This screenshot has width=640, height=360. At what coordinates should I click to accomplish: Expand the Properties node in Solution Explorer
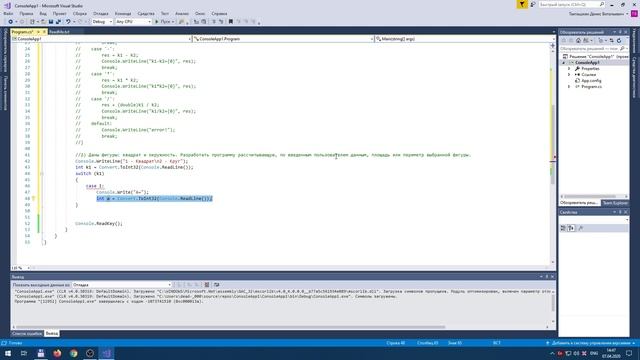(569, 69)
